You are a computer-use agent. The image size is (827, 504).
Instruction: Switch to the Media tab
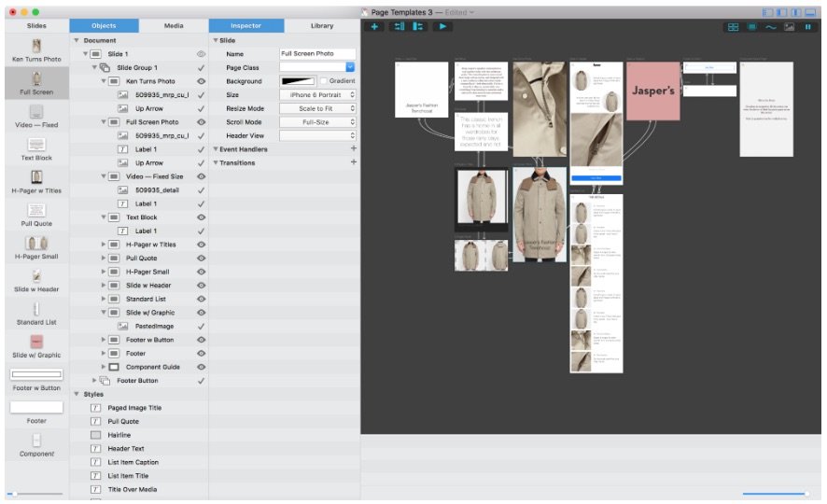[x=174, y=25]
